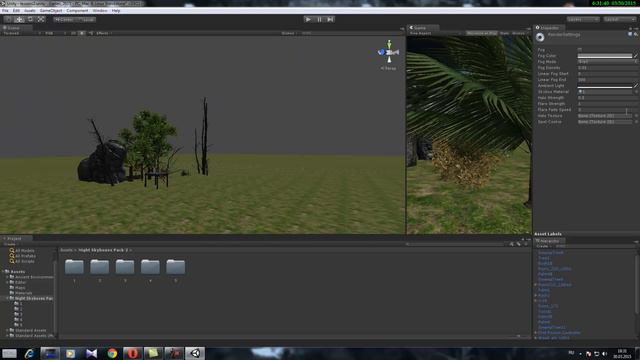640x360 pixels.
Task: Toggle Stats in Game view
Action: (504, 33)
